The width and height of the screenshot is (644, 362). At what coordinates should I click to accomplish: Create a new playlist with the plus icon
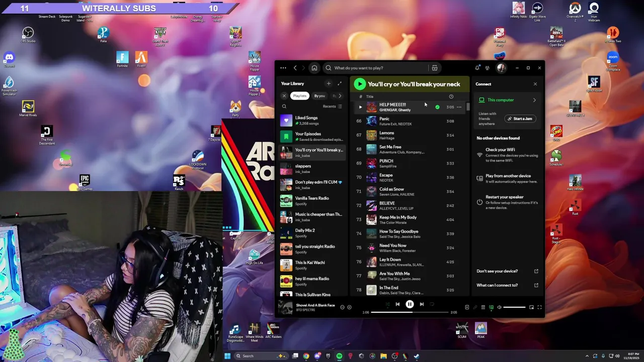pyautogui.click(x=329, y=83)
